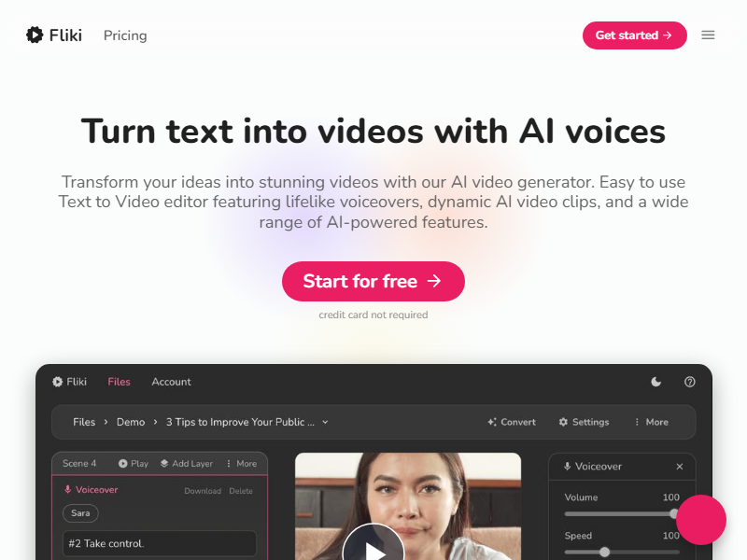Click the Add Layer icon
Image resolution: width=747 pixels, height=560 pixels.
[x=164, y=463]
